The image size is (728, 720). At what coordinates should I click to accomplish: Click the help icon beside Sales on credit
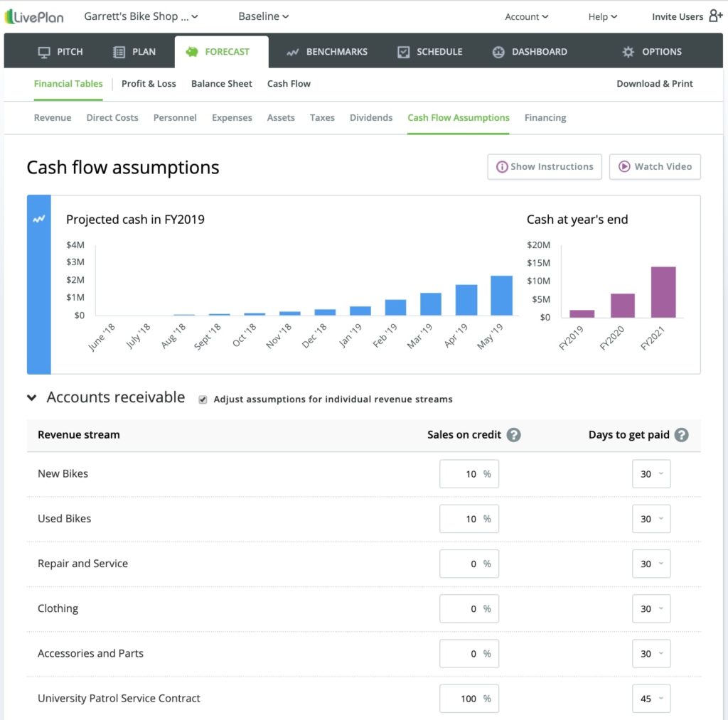pyautogui.click(x=513, y=434)
